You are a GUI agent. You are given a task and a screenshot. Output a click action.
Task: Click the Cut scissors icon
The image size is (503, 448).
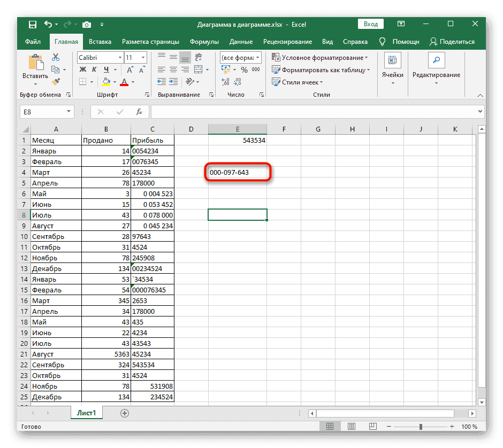tap(56, 57)
